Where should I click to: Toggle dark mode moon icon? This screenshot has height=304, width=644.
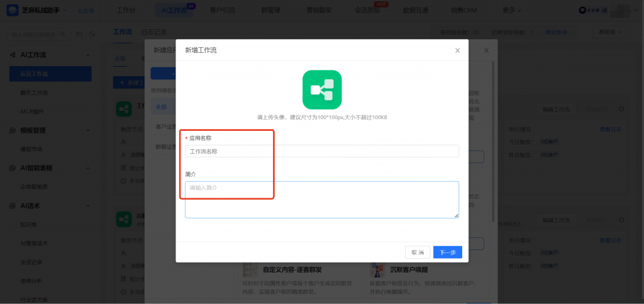pos(92,35)
